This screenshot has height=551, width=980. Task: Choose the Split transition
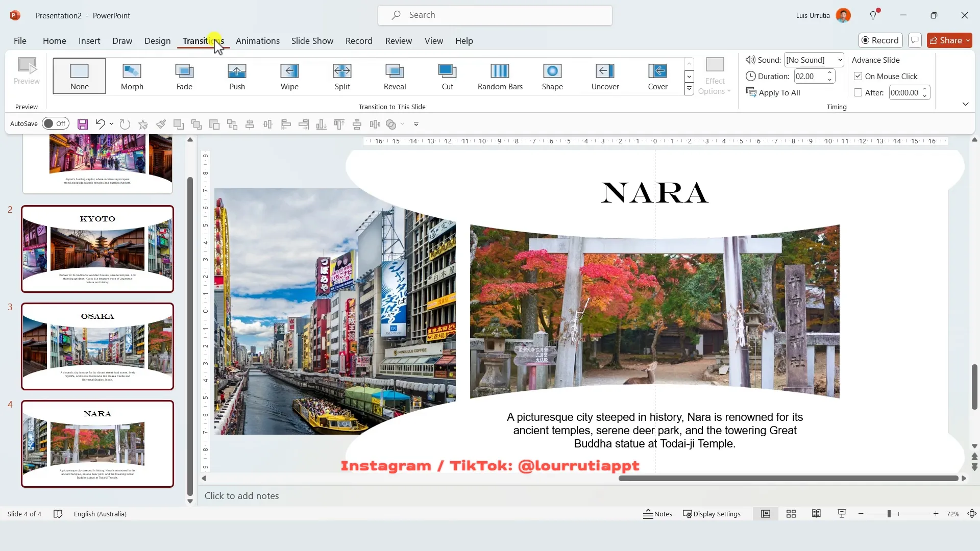342,76
